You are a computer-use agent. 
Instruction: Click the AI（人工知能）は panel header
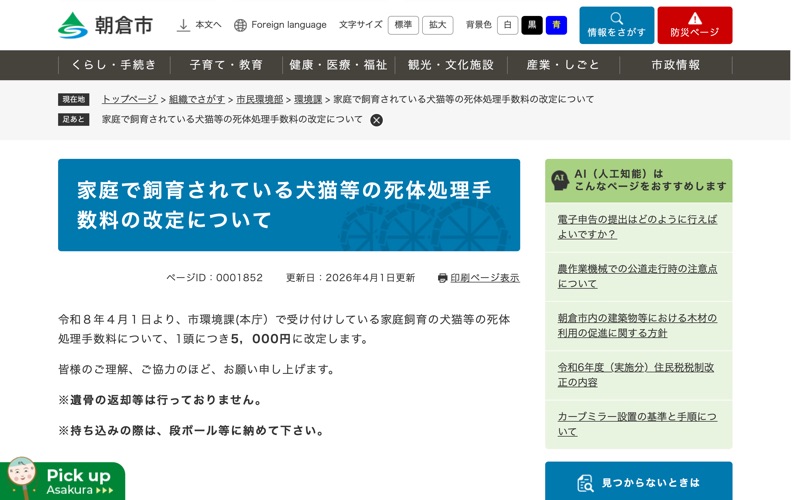tap(638, 180)
